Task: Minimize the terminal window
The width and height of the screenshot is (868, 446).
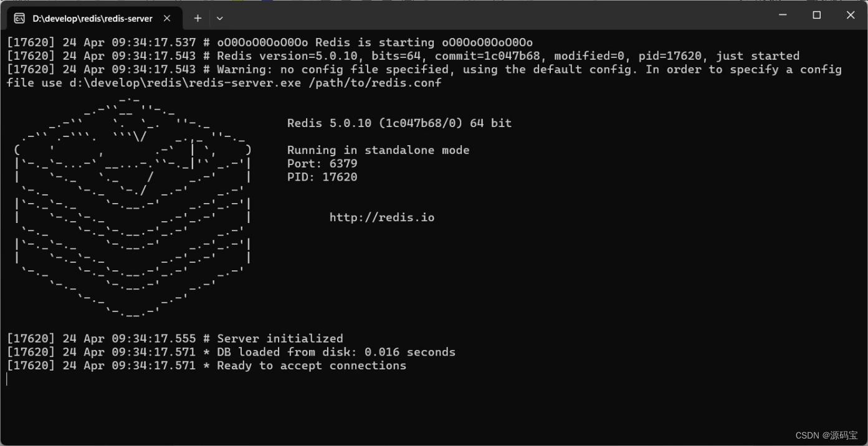Action: coord(782,14)
